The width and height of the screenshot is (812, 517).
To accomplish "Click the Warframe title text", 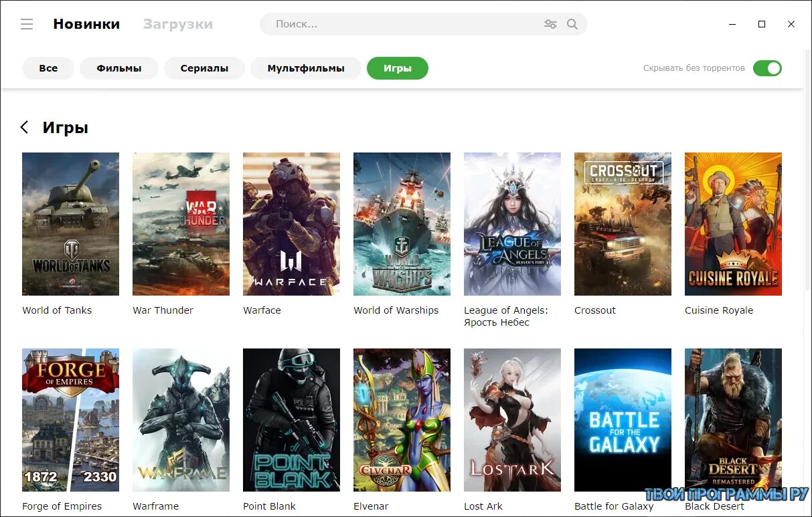I will coord(156,506).
